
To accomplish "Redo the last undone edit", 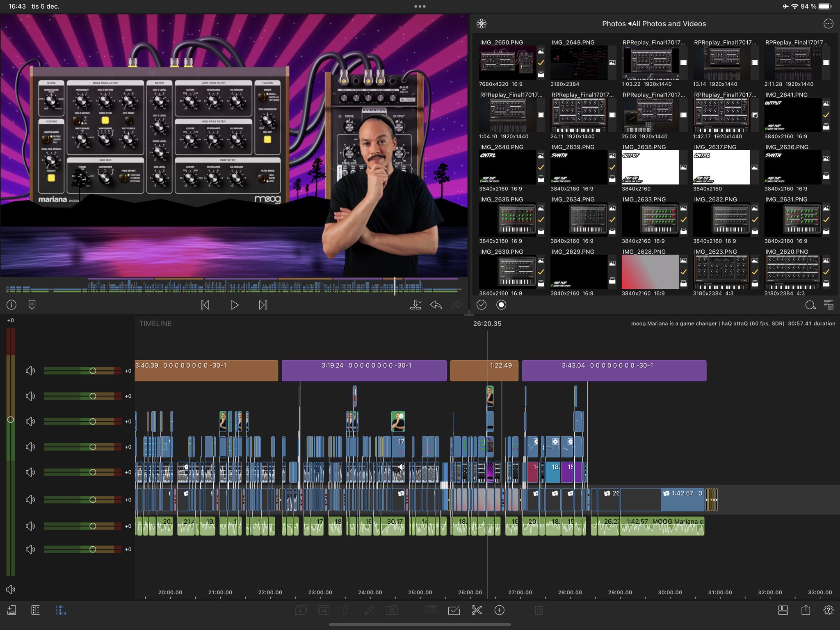I will click(x=456, y=305).
